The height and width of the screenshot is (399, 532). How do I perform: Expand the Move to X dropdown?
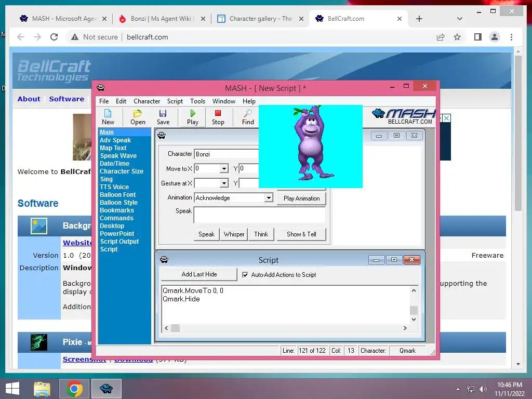coord(224,169)
